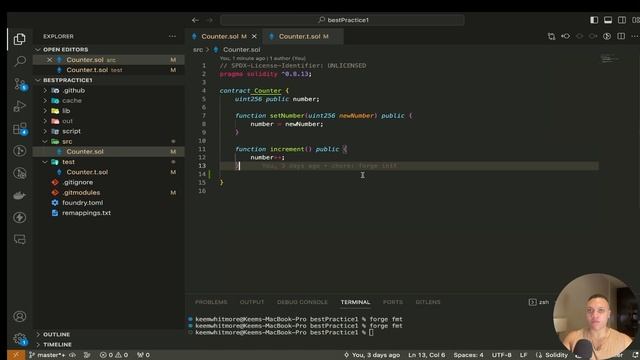Change end of line sequence LF
Screen dimensions: 640x360
coord(523,355)
